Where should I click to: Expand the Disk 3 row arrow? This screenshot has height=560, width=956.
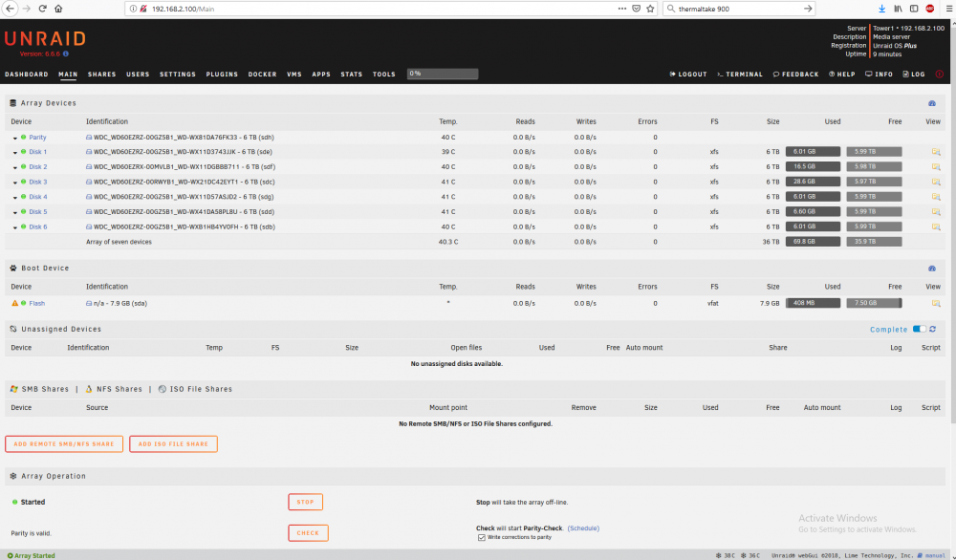(15, 183)
